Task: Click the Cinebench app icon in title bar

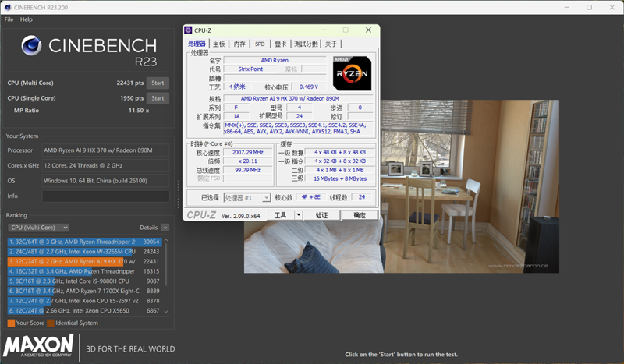Action: coord(7,7)
